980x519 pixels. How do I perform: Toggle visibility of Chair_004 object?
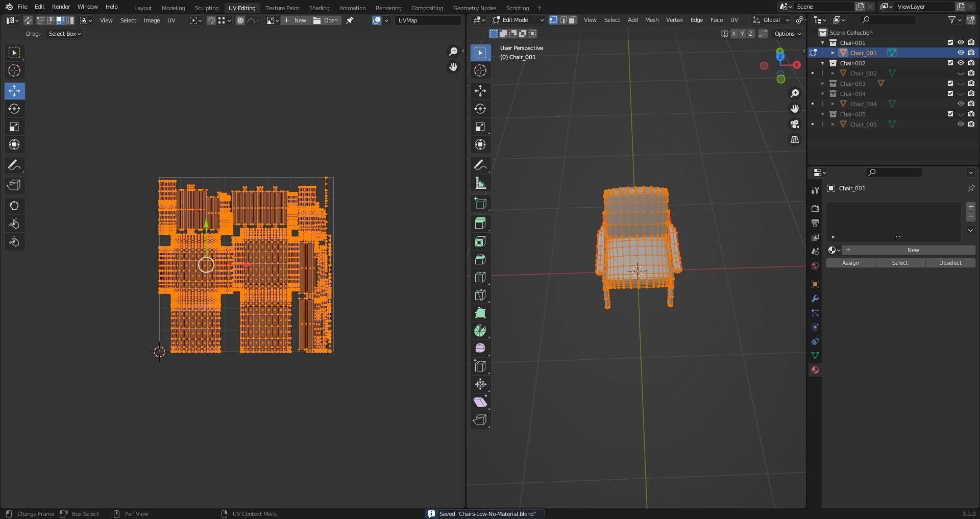pyautogui.click(x=961, y=104)
